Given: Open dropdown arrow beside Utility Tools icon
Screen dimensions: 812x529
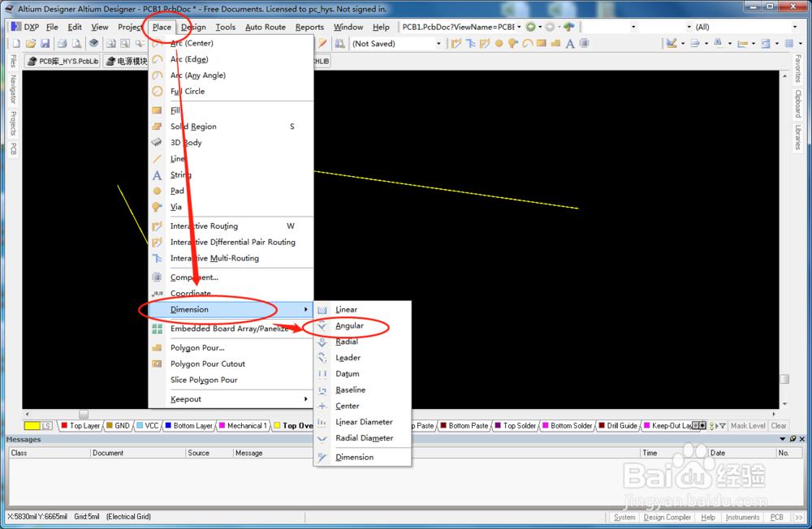Looking at the screenshot, I should coord(683,44).
